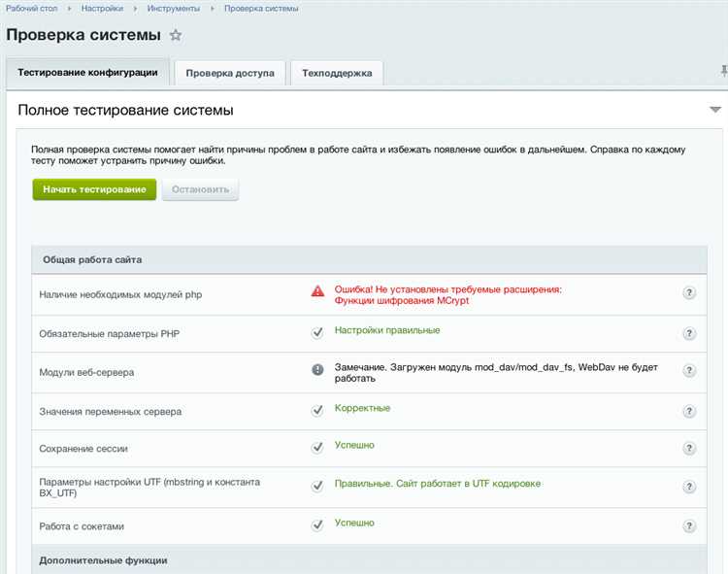Click check mark next to Корректные
This screenshot has width=728, height=574.
coord(317,410)
